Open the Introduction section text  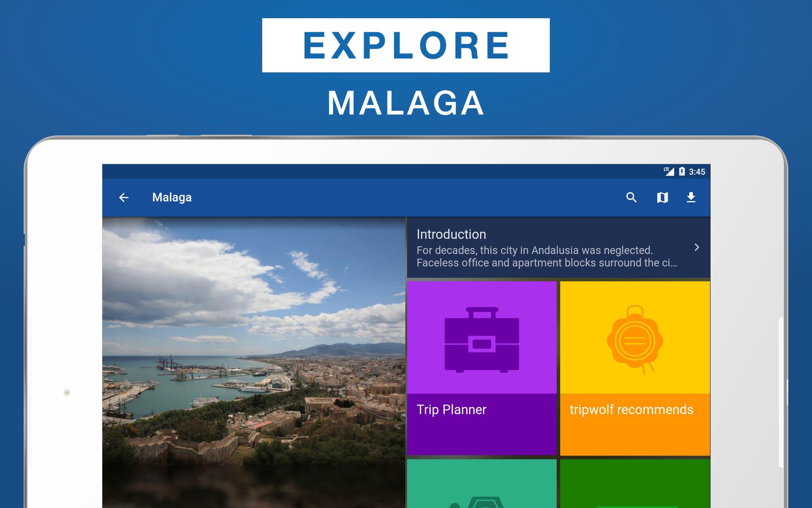(x=558, y=248)
